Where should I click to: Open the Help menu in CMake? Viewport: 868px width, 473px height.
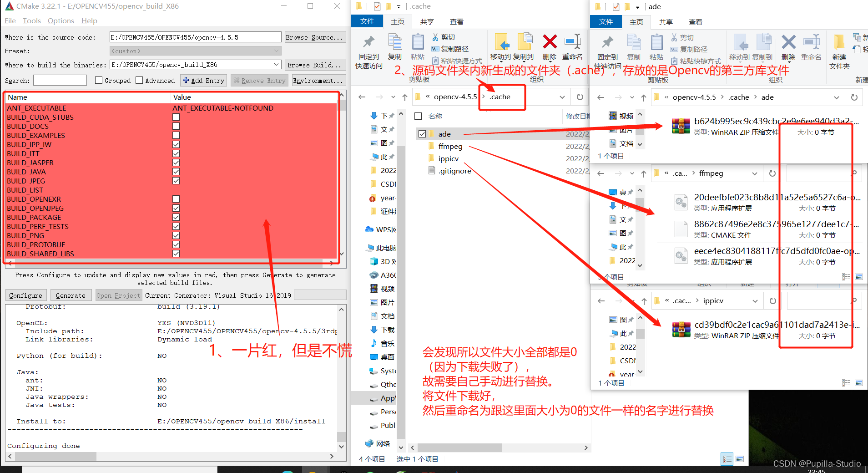pos(89,20)
